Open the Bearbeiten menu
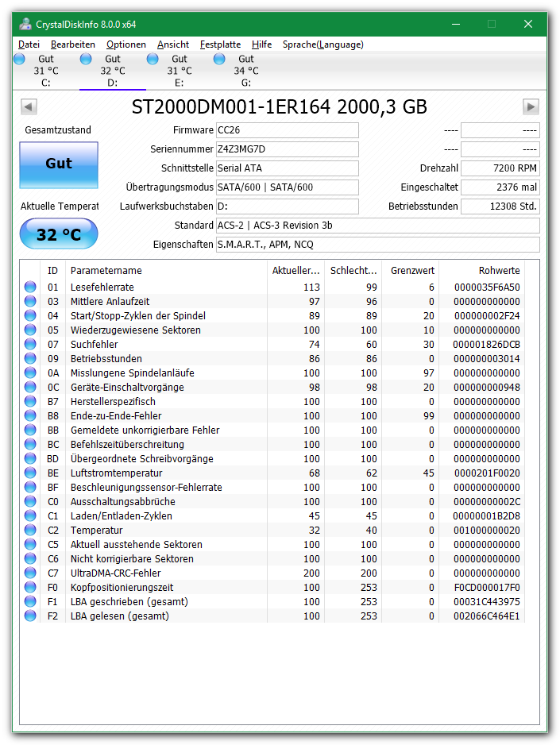This screenshot has height=745, width=560. point(72,44)
